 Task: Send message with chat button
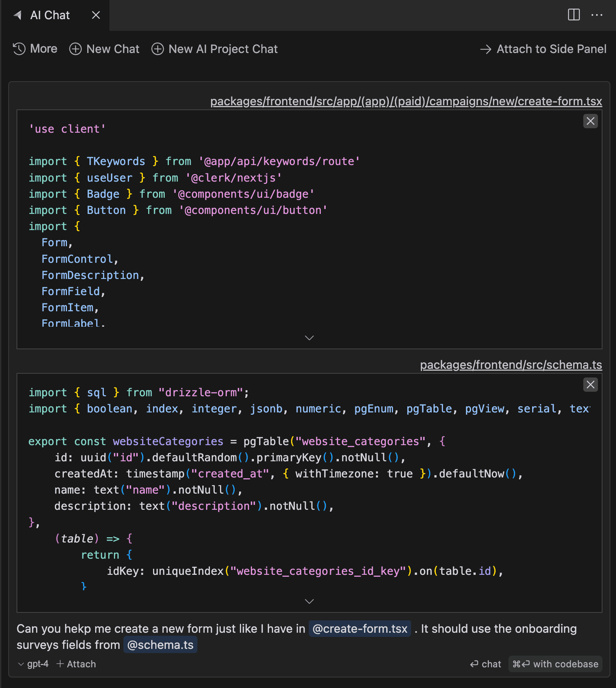pyautogui.click(x=486, y=664)
